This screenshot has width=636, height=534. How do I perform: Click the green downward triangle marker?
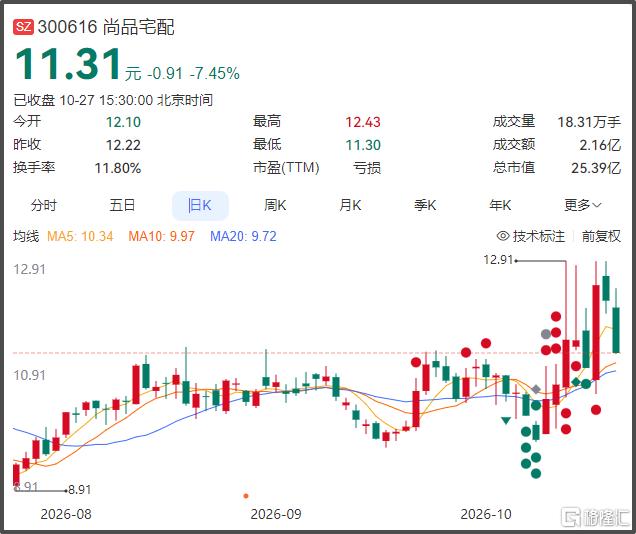[x=506, y=420]
